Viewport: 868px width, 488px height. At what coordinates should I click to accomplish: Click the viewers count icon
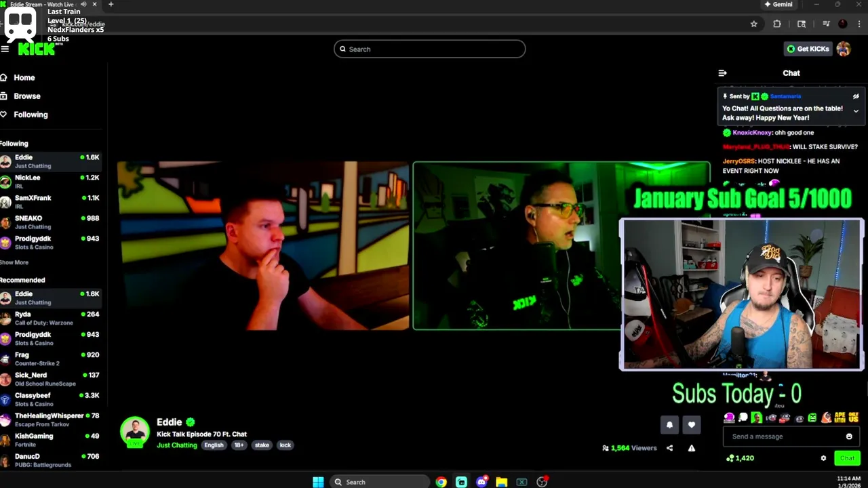tap(606, 448)
